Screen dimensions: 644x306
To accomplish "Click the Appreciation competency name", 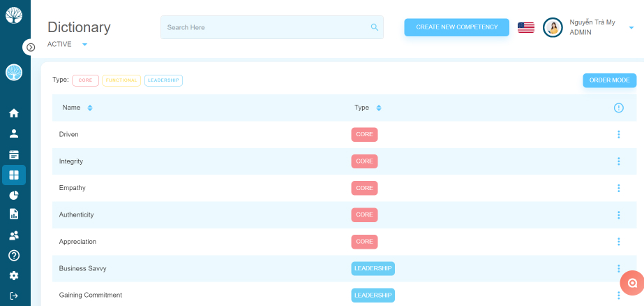I will 77,242.
